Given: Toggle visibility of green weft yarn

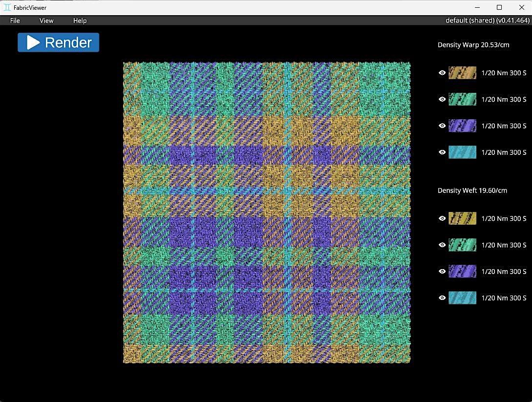Looking at the screenshot, I should tap(442, 245).
